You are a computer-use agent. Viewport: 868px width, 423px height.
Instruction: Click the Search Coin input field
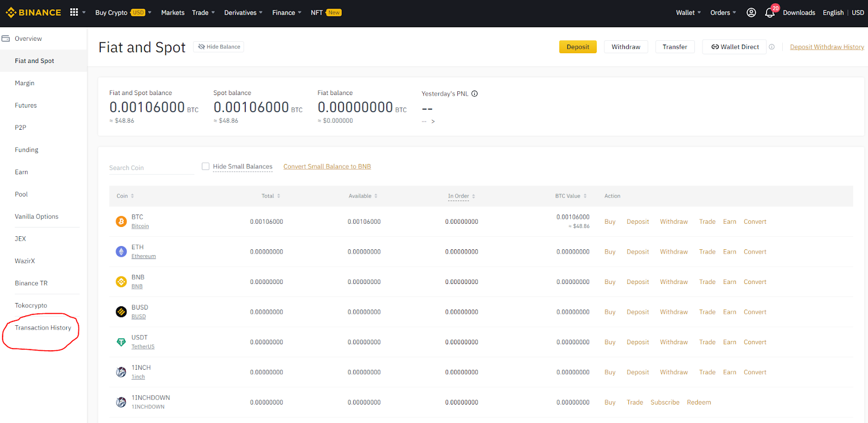[151, 168]
